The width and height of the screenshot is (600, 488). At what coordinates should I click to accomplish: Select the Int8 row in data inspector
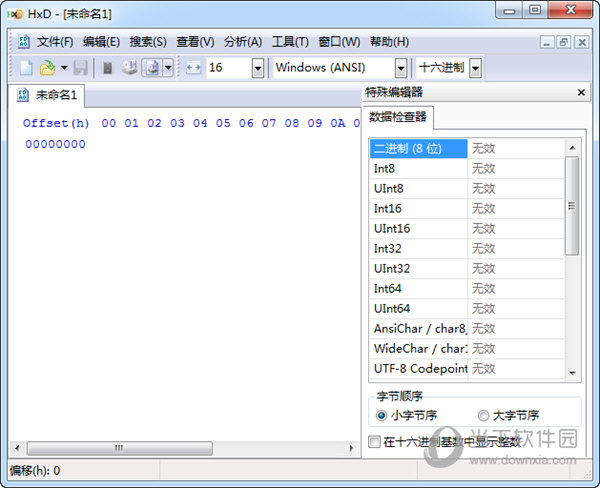467,168
